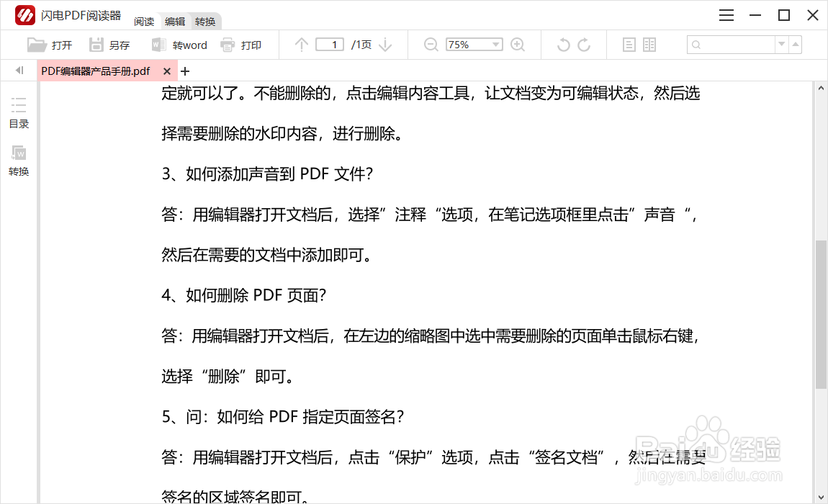Open the search options dropdown arrow
This screenshot has width=828, height=504.
point(781,45)
